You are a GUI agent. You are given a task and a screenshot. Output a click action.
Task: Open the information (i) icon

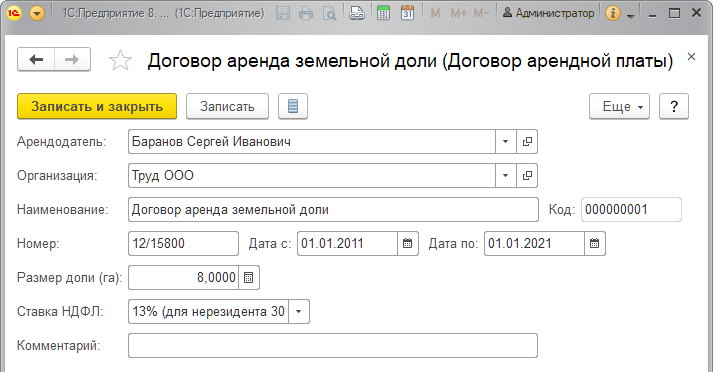point(613,13)
